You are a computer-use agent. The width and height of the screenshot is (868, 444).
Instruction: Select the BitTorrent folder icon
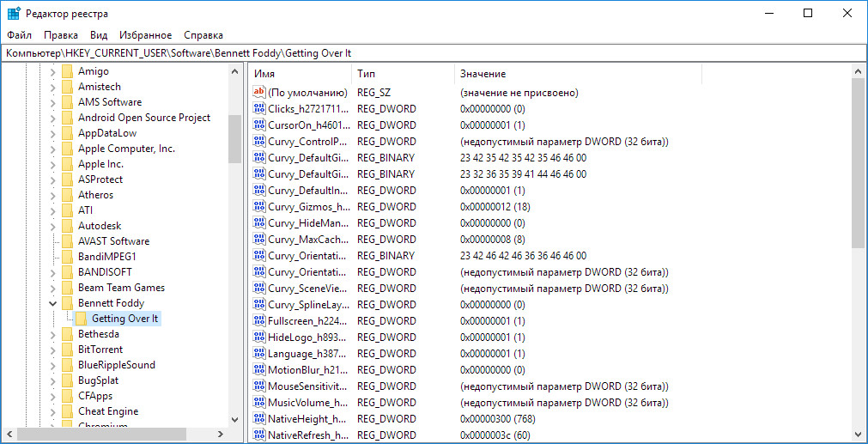[x=68, y=350]
